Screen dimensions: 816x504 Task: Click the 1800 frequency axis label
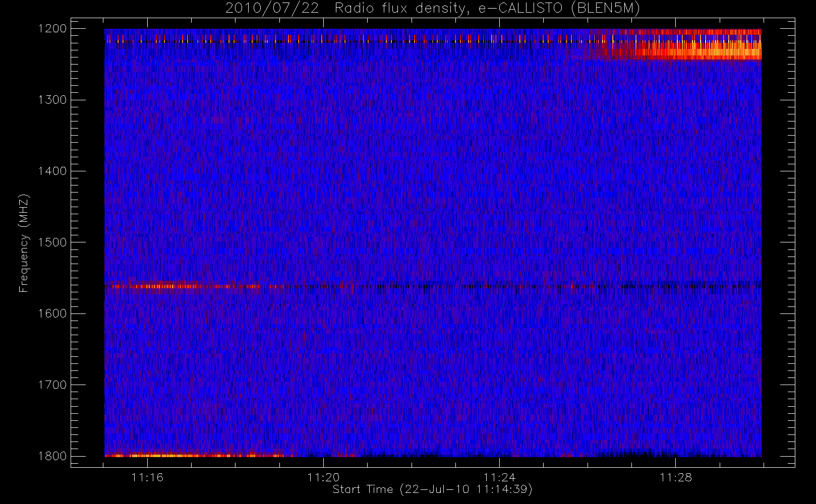[52, 456]
